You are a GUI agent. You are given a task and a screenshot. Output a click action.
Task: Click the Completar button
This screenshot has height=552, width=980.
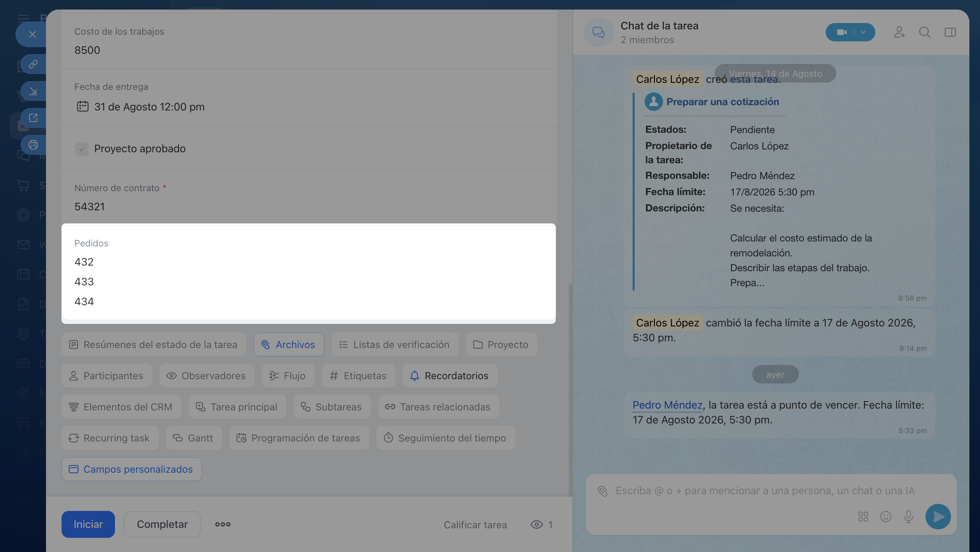(162, 524)
